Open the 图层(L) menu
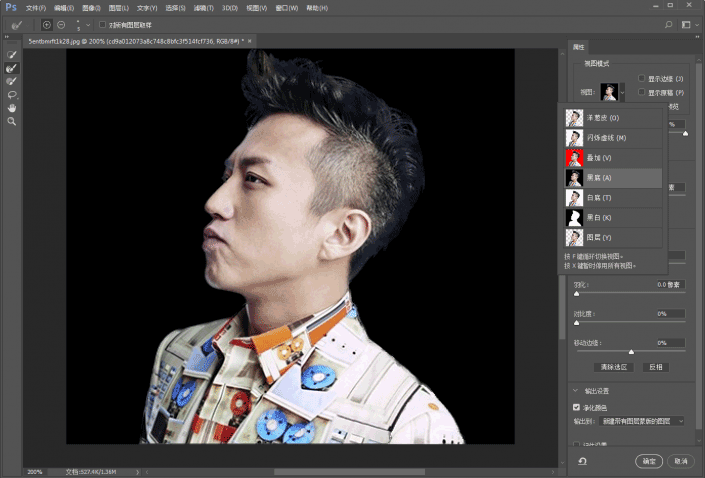The height and width of the screenshot is (478, 705). point(119,8)
